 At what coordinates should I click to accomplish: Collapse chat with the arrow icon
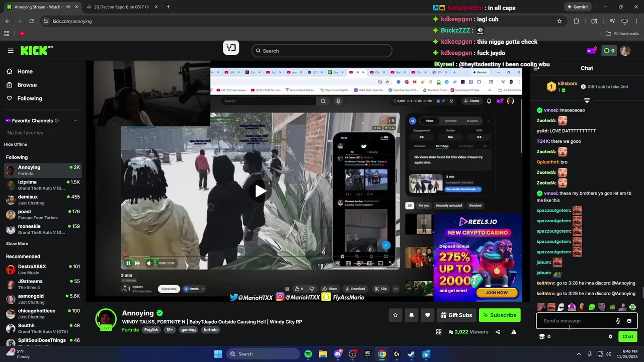[536, 68]
